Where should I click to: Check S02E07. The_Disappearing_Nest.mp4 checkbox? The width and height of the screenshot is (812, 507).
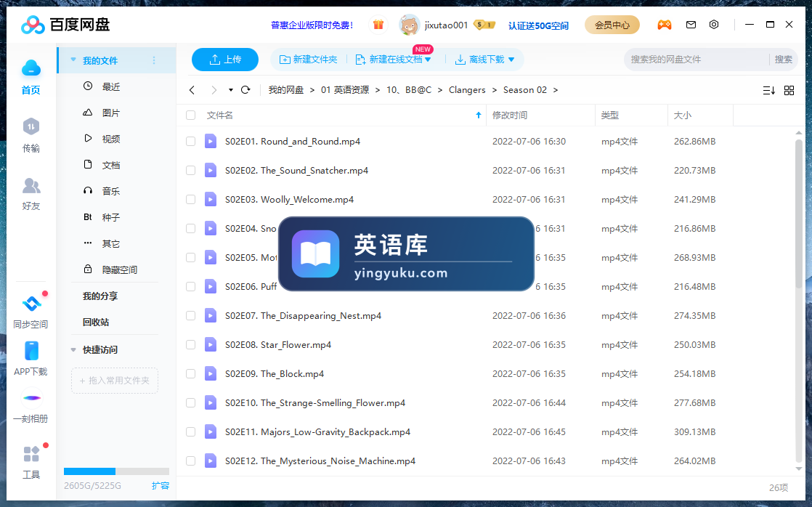tap(190, 315)
